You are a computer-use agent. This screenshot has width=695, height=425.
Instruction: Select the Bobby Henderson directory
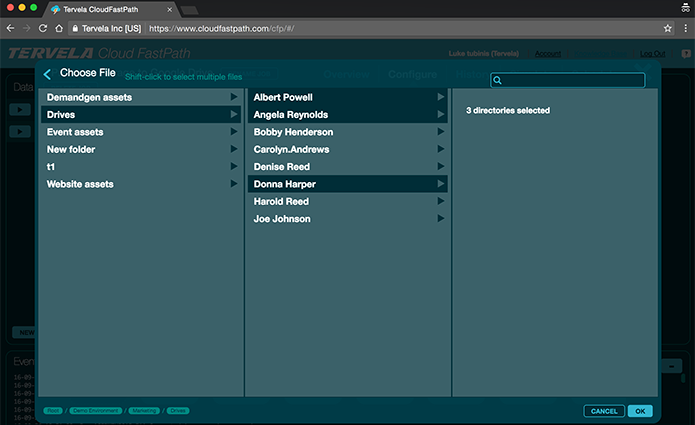pyautogui.click(x=293, y=132)
